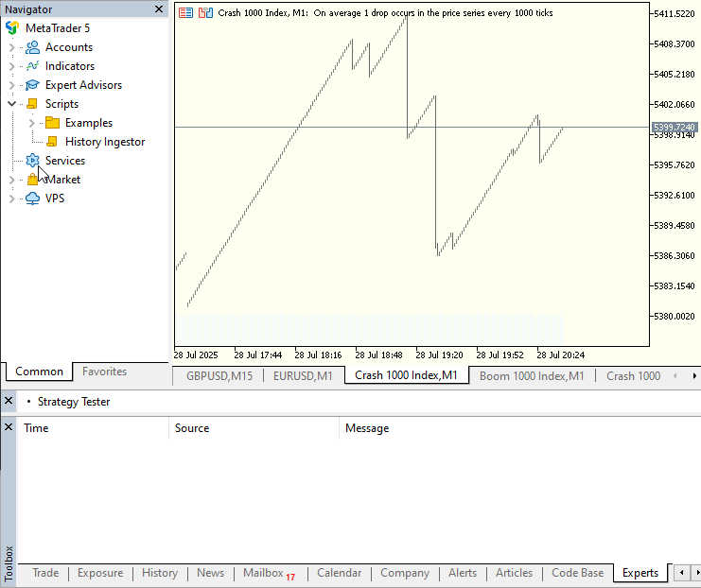Select the Services label in Navigator

pos(65,161)
